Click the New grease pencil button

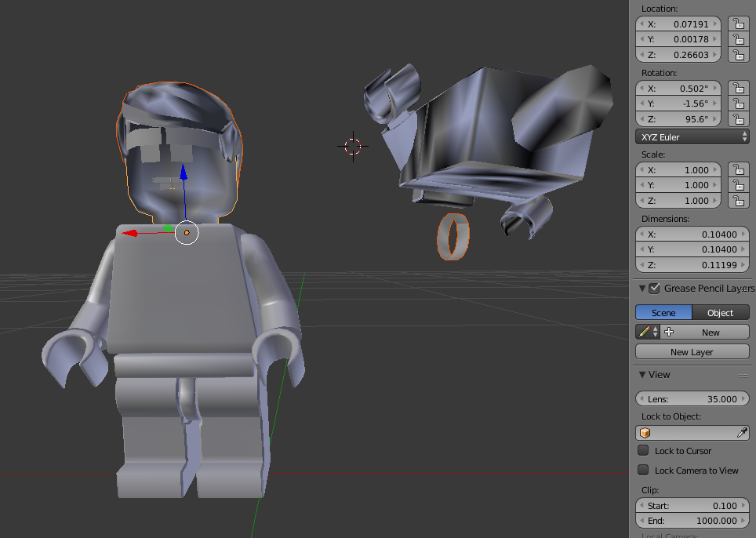[x=705, y=333]
